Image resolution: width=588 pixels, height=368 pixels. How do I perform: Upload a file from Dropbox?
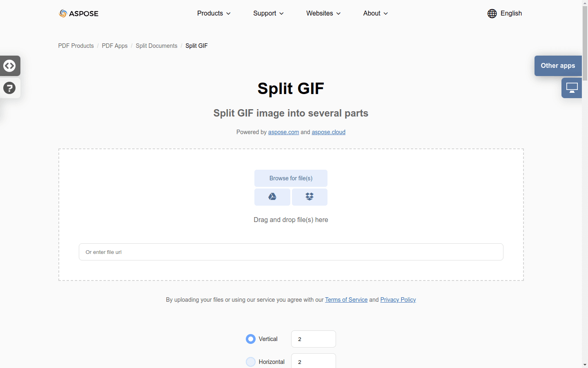pyautogui.click(x=309, y=197)
